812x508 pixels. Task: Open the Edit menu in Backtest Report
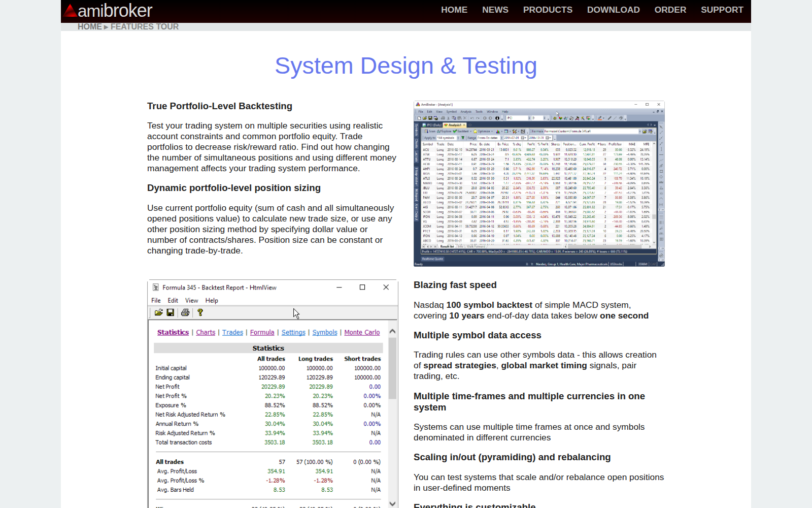click(x=173, y=300)
